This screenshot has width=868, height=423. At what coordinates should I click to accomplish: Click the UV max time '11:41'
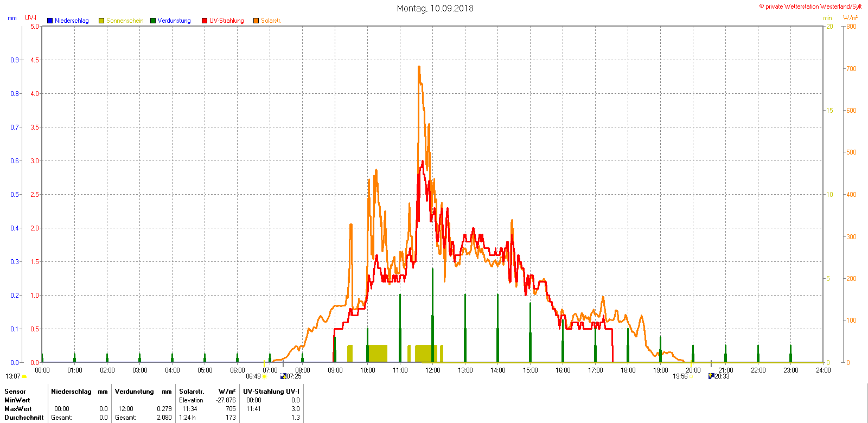click(254, 409)
